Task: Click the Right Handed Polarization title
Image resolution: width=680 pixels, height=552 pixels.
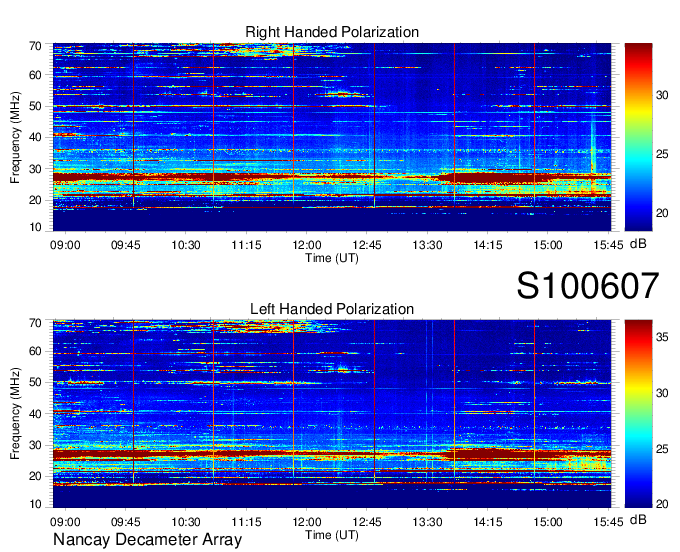Action: pyautogui.click(x=332, y=32)
